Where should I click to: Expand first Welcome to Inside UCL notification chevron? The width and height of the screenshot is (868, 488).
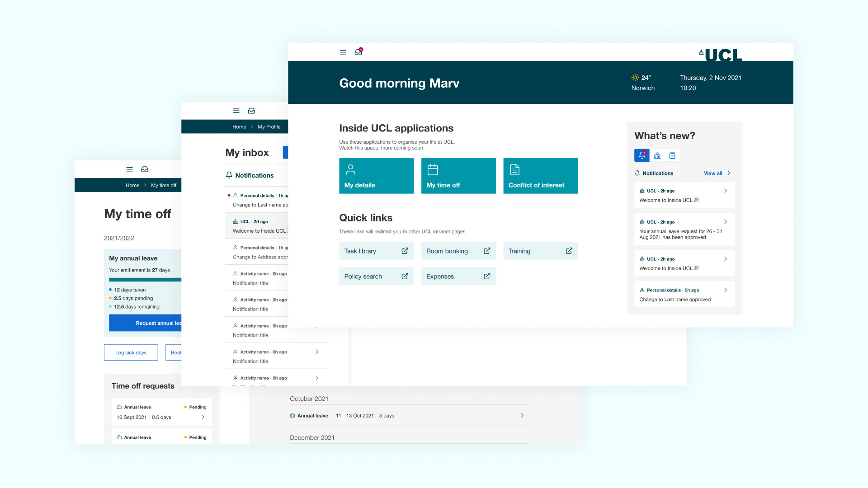(x=726, y=191)
